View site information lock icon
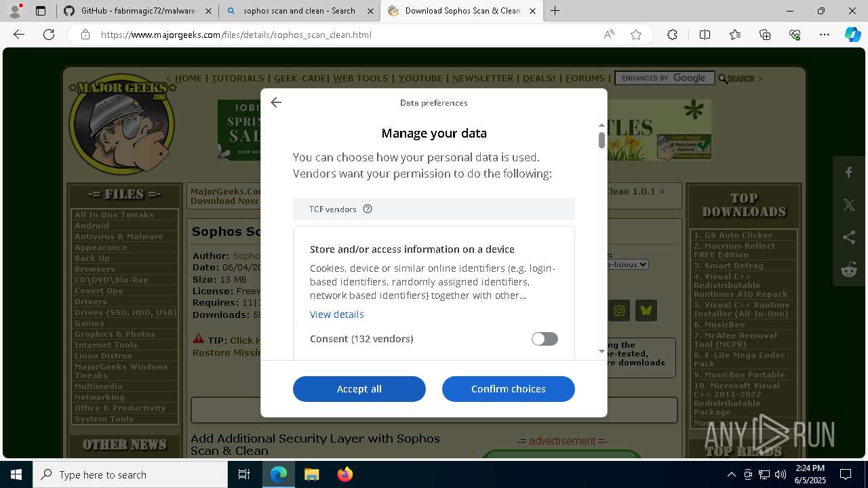Viewport: 868px width, 488px height. click(85, 35)
